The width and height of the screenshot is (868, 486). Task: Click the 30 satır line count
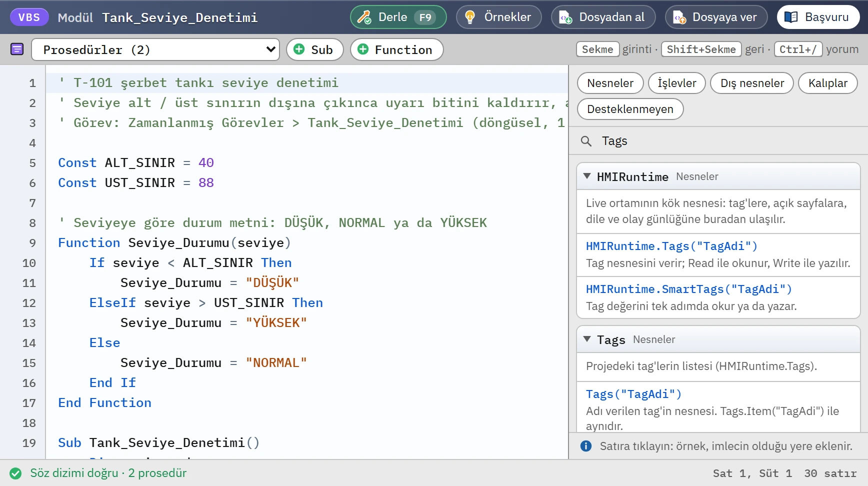pyautogui.click(x=830, y=473)
